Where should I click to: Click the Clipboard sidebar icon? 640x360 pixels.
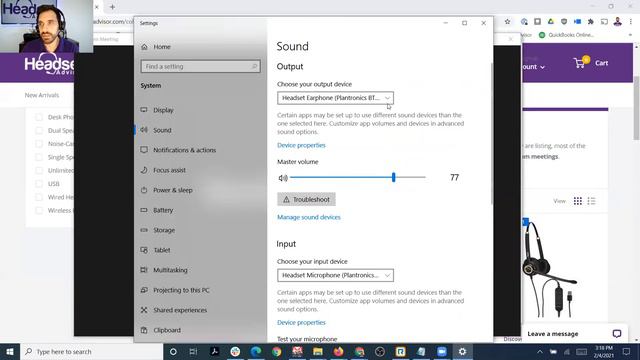[x=144, y=330]
